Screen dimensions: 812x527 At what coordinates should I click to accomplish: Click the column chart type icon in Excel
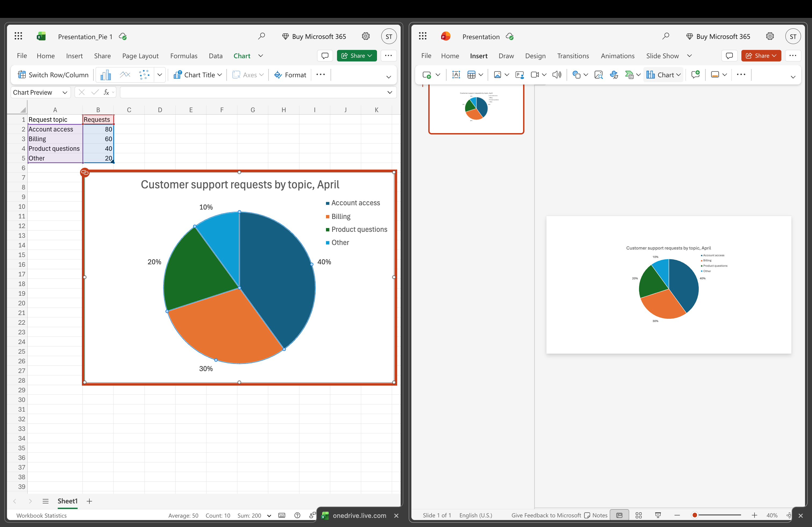pyautogui.click(x=106, y=75)
